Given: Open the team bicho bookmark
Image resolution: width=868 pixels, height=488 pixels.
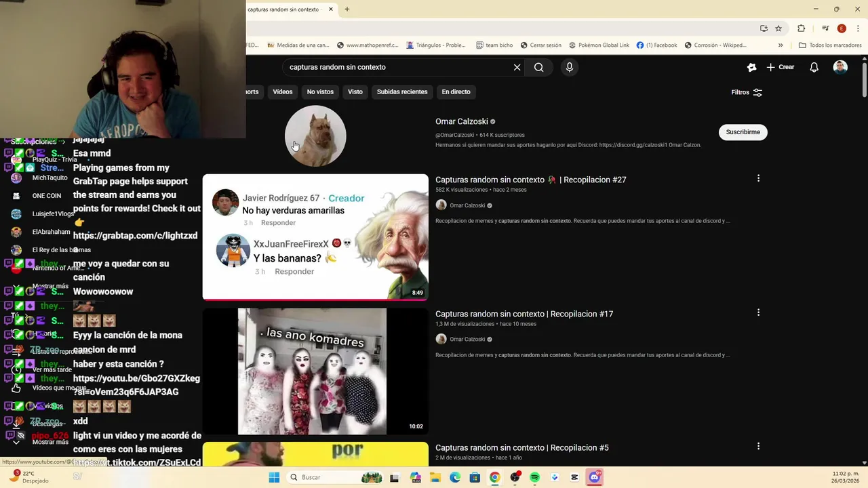Looking at the screenshot, I should [x=494, y=45].
